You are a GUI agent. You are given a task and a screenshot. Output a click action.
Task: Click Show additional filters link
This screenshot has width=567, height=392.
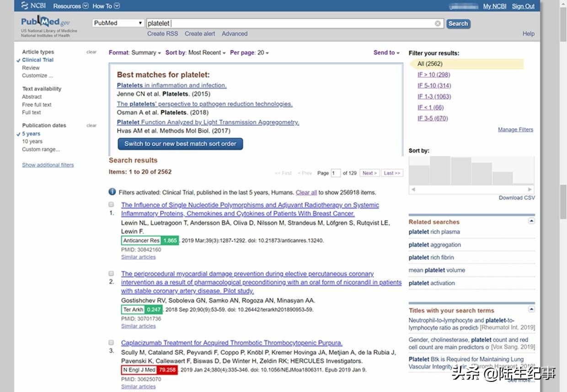[x=48, y=165]
